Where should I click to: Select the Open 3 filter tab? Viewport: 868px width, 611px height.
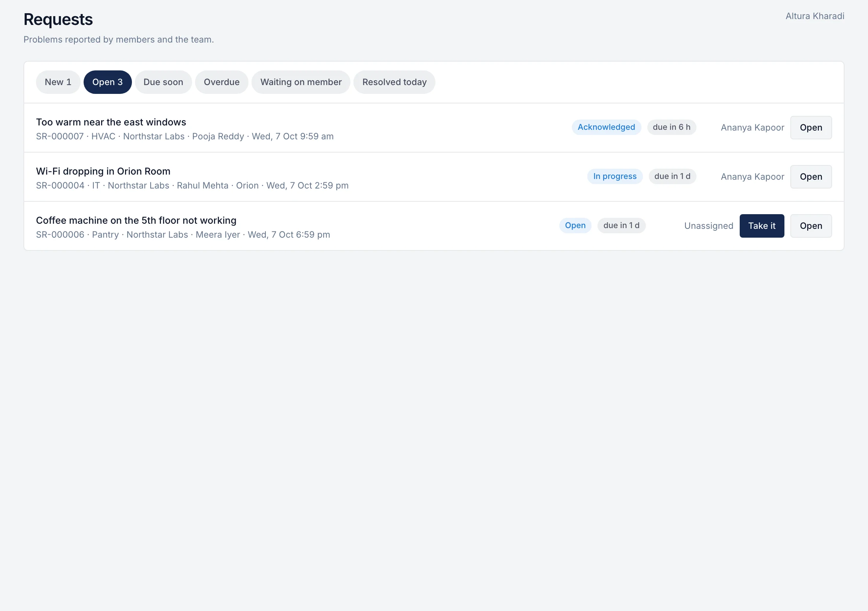click(x=107, y=82)
